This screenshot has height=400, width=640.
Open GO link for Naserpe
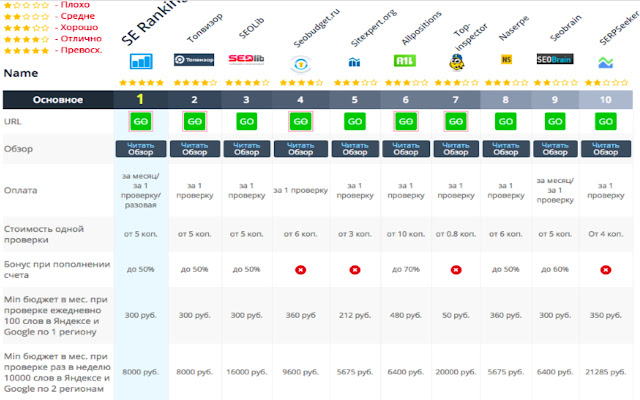coord(506,121)
